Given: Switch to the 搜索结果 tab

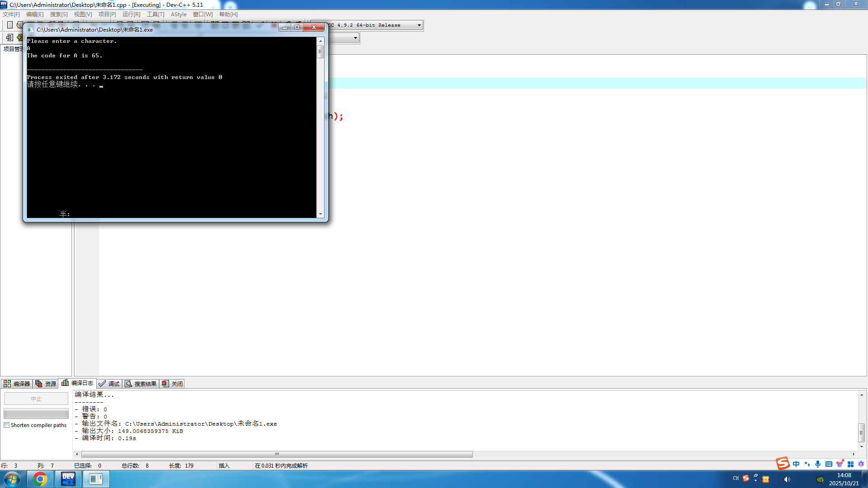Looking at the screenshot, I should [141, 384].
